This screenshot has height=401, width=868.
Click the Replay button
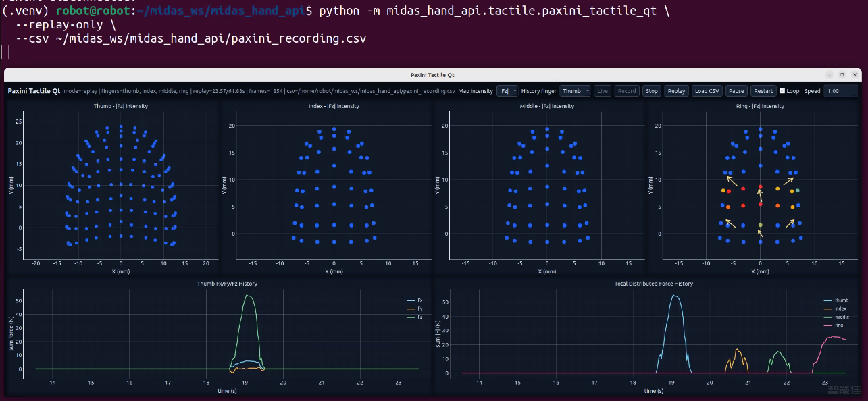click(x=676, y=91)
